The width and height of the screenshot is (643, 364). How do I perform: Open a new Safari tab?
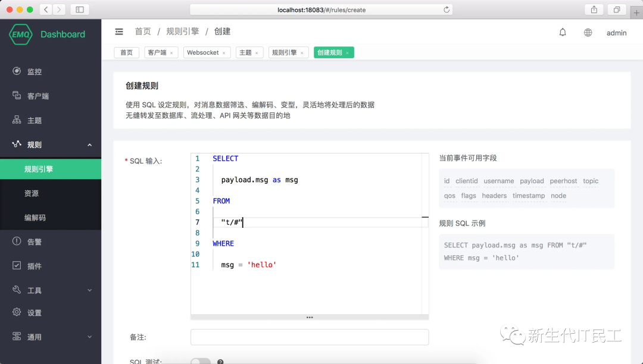636,12
